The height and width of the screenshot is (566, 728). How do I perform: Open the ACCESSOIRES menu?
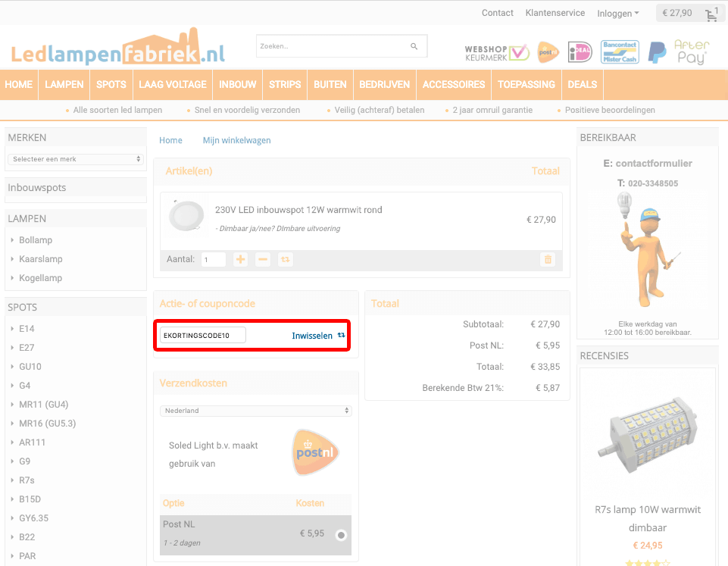454,85
